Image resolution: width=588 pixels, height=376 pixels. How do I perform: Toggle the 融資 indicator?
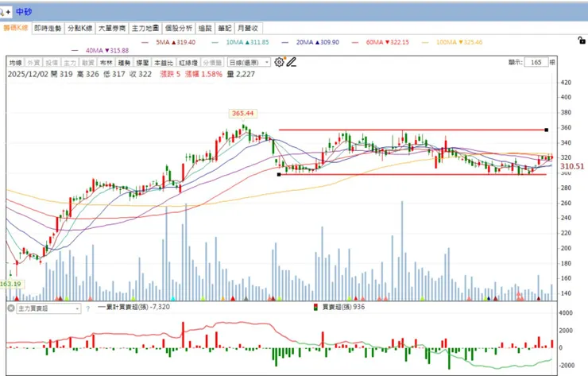coord(87,62)
